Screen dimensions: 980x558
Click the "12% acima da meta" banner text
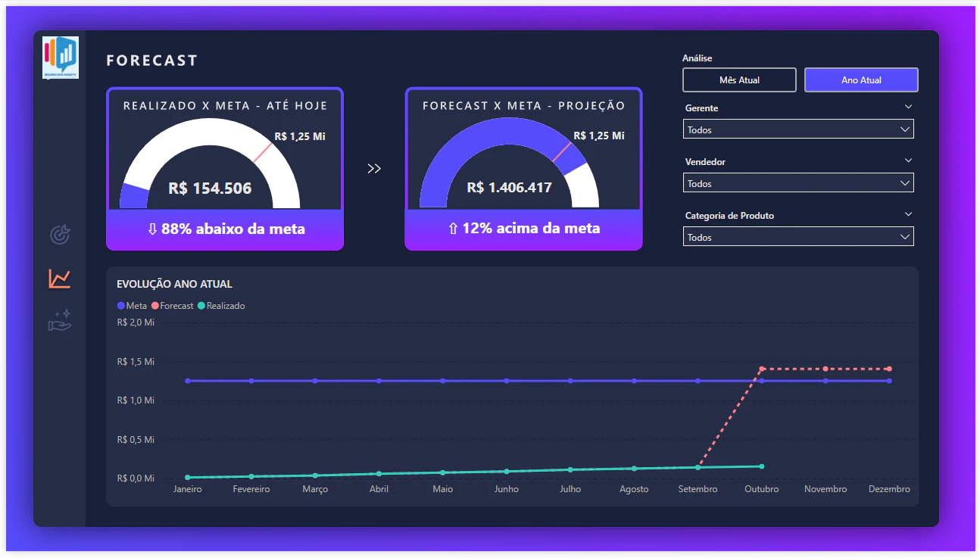coord(531,229)
